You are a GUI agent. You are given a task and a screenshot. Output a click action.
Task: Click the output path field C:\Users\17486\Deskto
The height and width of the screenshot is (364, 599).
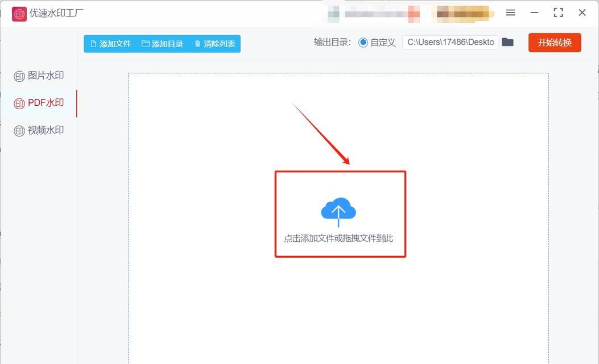[450, 43]
